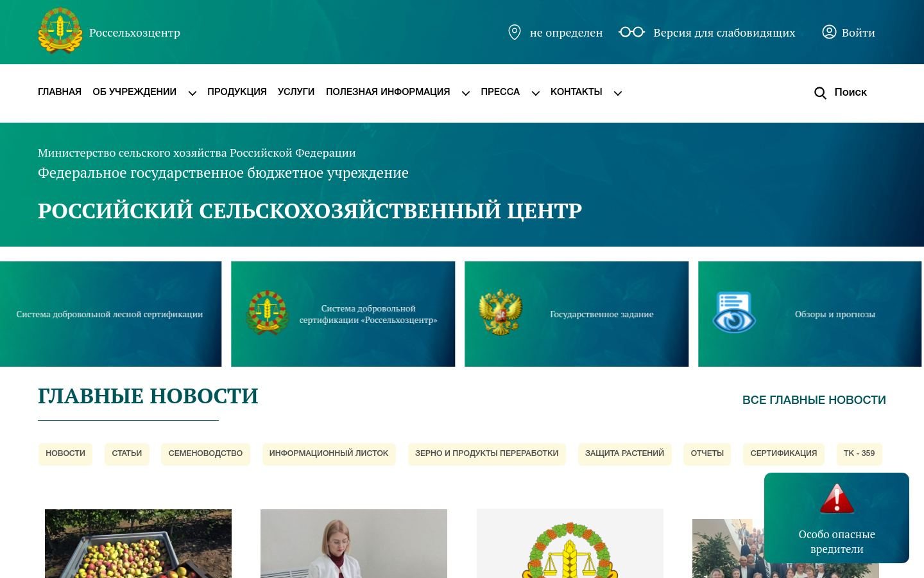Select ЗЕРНО И ПРОДУКТЫ ПЕРЕРАБОТКИ filter tag

(486, 453)
